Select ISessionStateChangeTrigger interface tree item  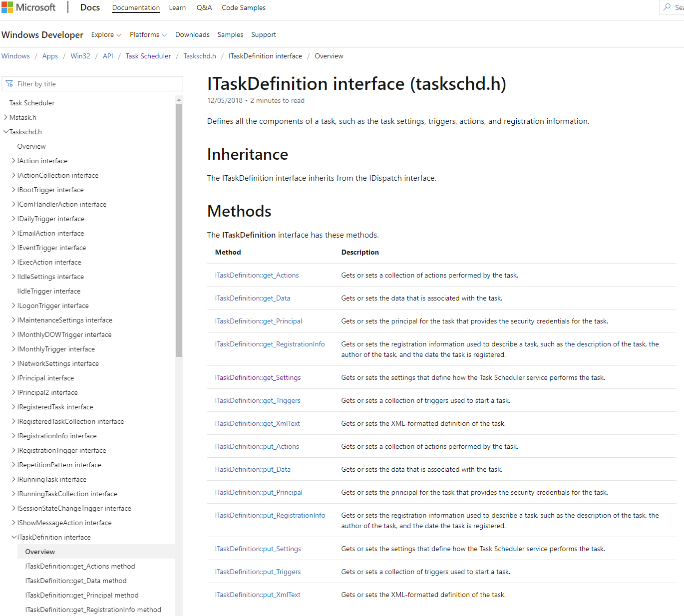click(x=74, y=508)
